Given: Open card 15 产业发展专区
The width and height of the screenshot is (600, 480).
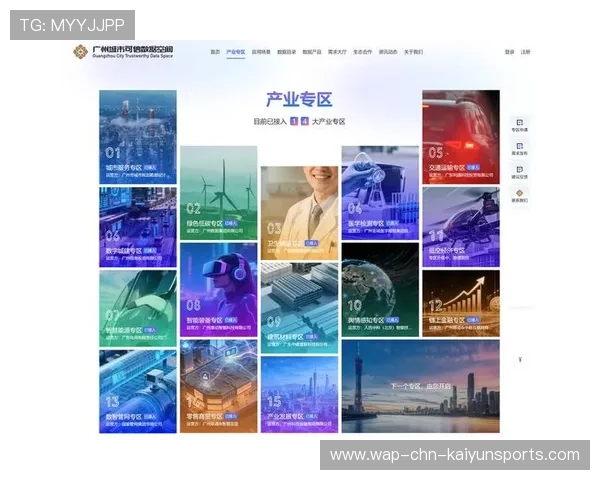Looking at the screenshot, I should [299, 395].
